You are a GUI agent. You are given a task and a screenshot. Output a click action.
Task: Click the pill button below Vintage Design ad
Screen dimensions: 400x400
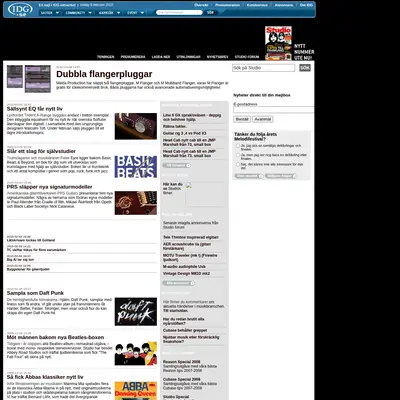[x=179, y=283]
